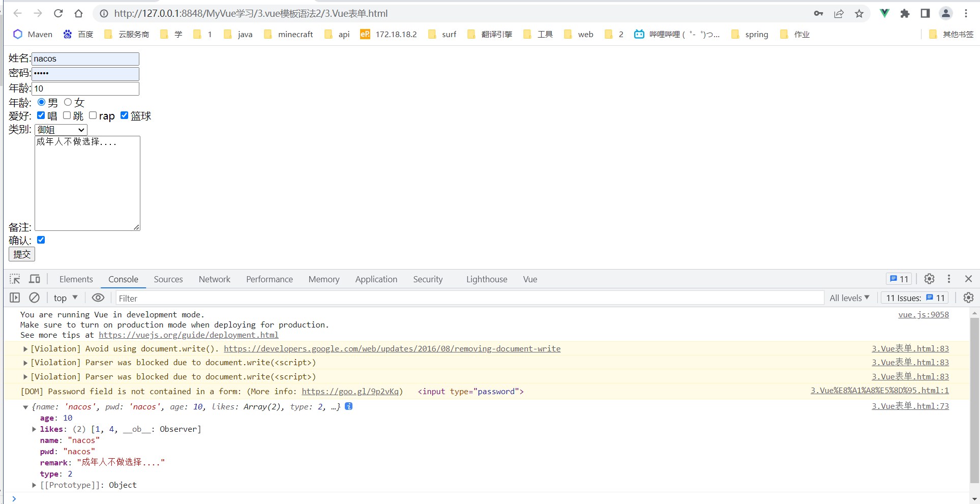The height and width of the screenshot is (504, 980).
Task: Focus the console Filter box
Action: [470, 298]
